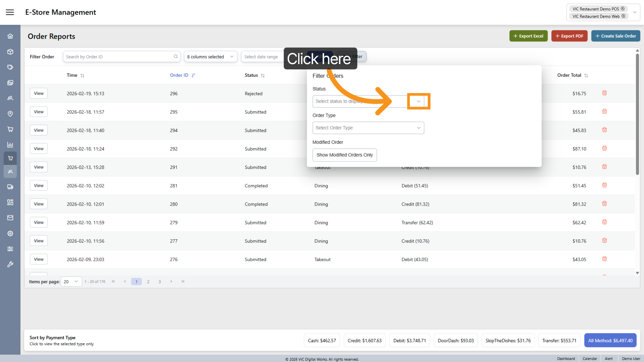Delete order 296 with trash icon
644x362 pixels.
[x=604, y=93]
